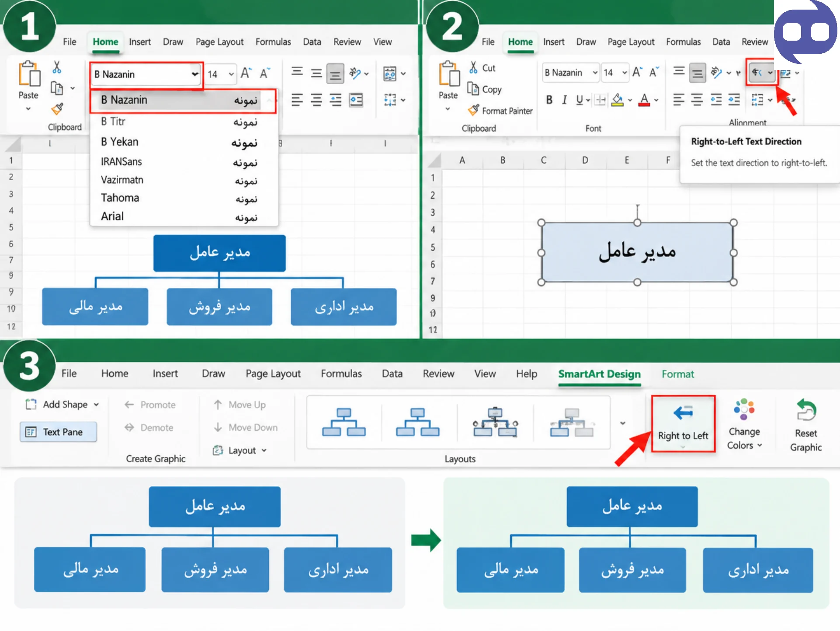Click the Promote button
The width and height of the screenshot is (840, 631).
tap(150, 405)
